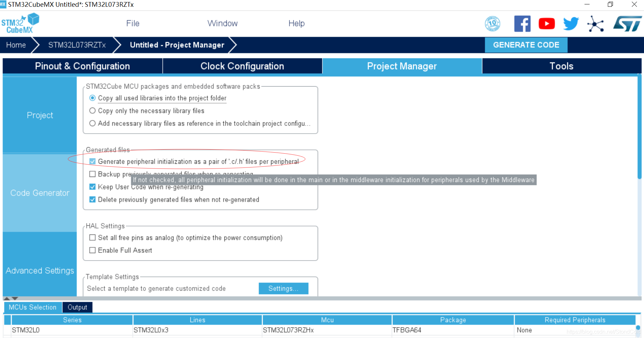Select the STM32L0 series cell

coord(72,330)
